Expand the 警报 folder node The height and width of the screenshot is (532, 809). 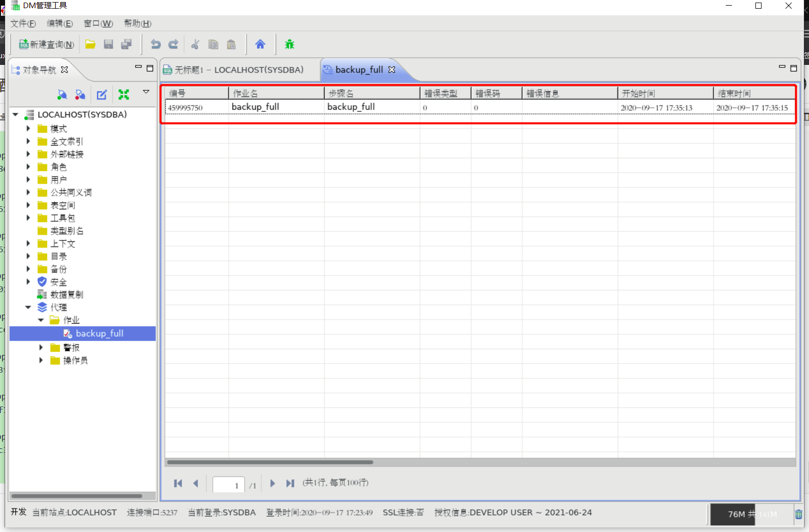[x=41, y=348]
